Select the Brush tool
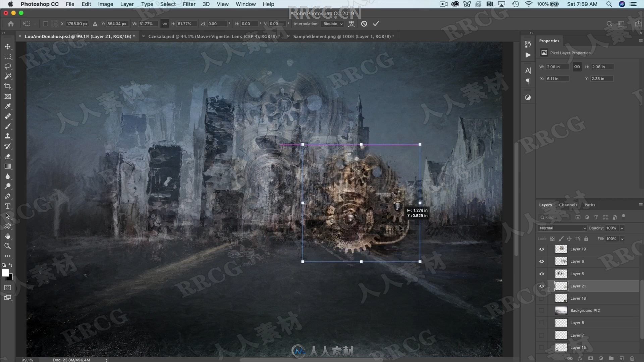Screen dimensions: 644x362 pyautogui.click(x=8, y=126)
